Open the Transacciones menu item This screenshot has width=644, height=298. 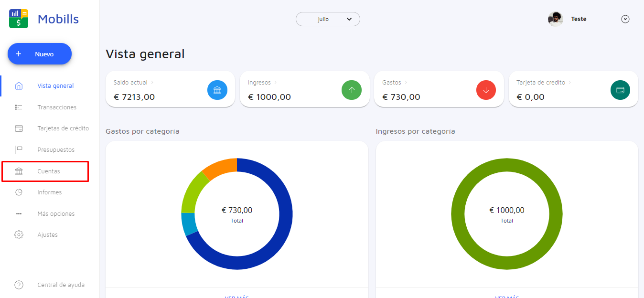tap(56, 107)
